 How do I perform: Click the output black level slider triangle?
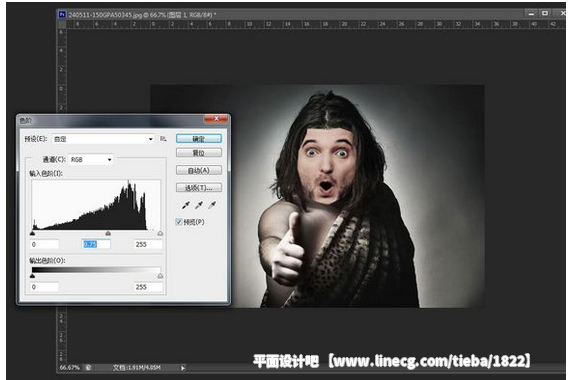pyautogui.click(x=32, y=276)
